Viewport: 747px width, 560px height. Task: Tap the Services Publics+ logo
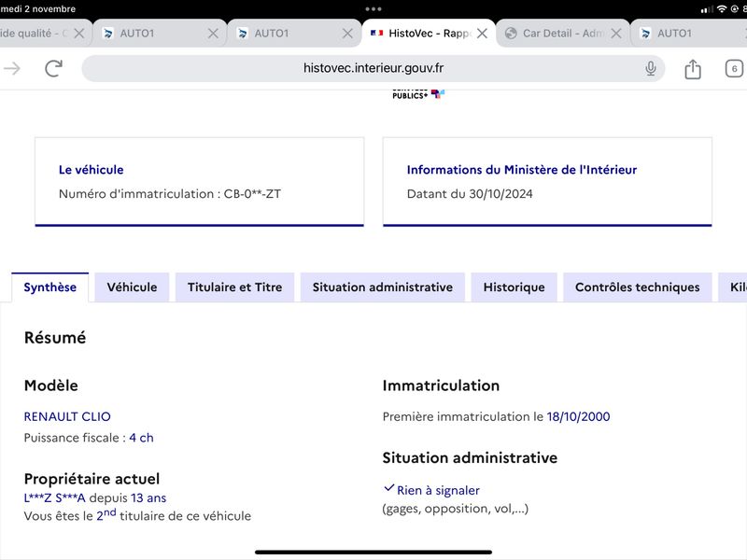(x=417, y=94)
